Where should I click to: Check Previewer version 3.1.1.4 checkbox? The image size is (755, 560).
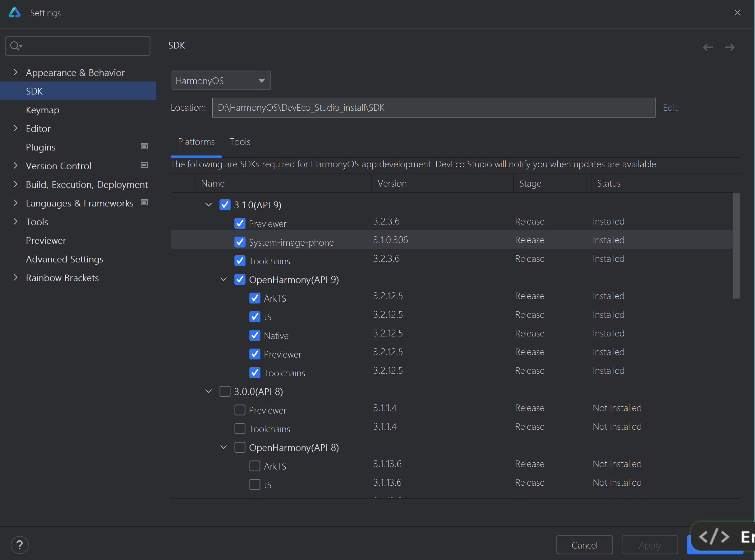[x=240, y=410]
